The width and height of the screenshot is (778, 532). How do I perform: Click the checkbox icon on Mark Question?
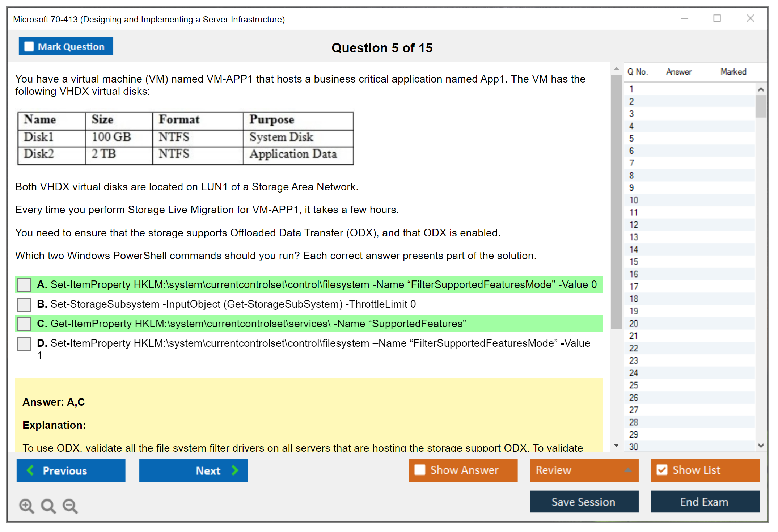pos(29,46)
